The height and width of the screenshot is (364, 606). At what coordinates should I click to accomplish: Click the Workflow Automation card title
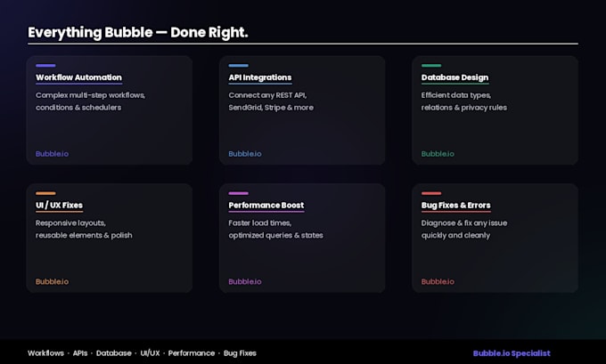click(x=78, y=77)
